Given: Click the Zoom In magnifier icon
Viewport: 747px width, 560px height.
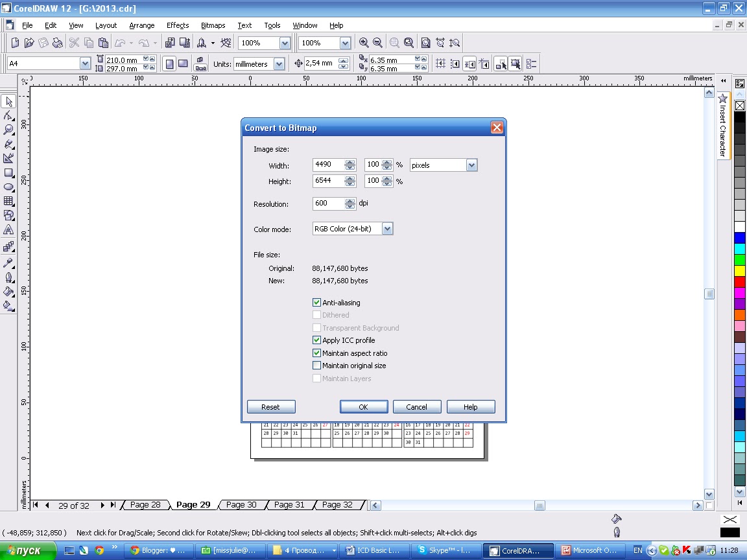Looking at the screenshot, I should 364,43.
